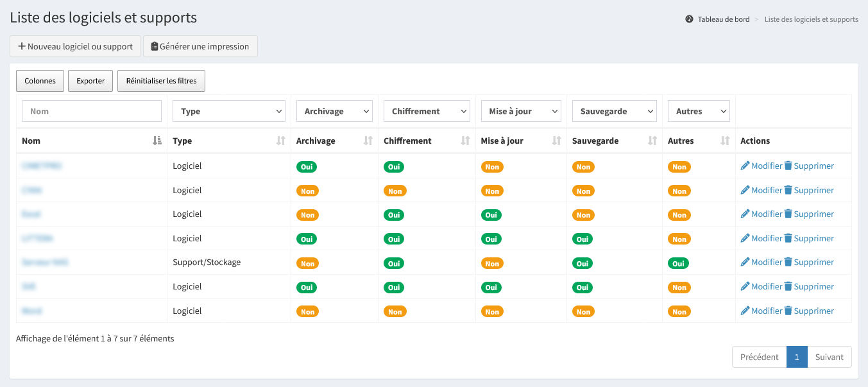Open the Colonnes visibility menu
Image resolution: width=868 pixels, height=387 pixels.
[x=40, y=81]
